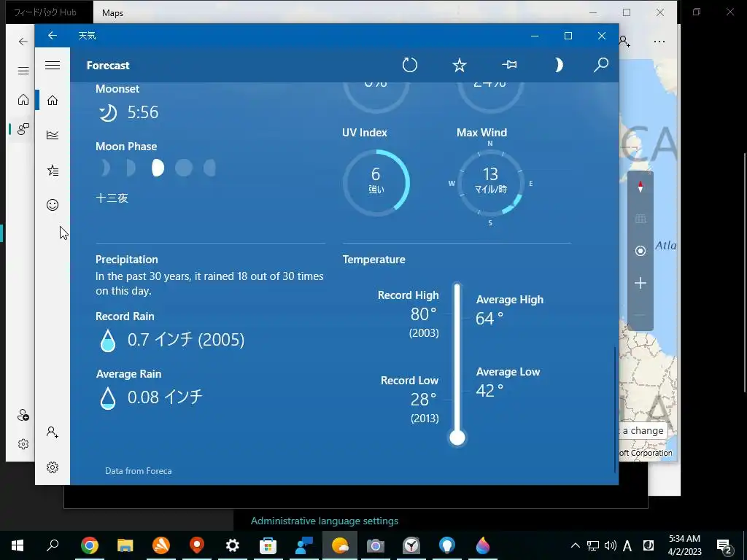
Task: Go to Feedback Hub home
Action: point(23,99)
